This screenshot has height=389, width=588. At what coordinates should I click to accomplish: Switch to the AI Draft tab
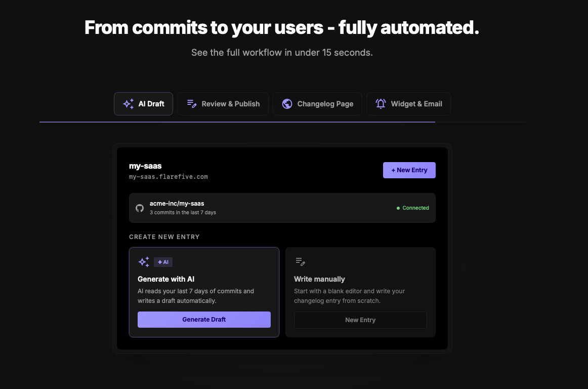[143, 104]
